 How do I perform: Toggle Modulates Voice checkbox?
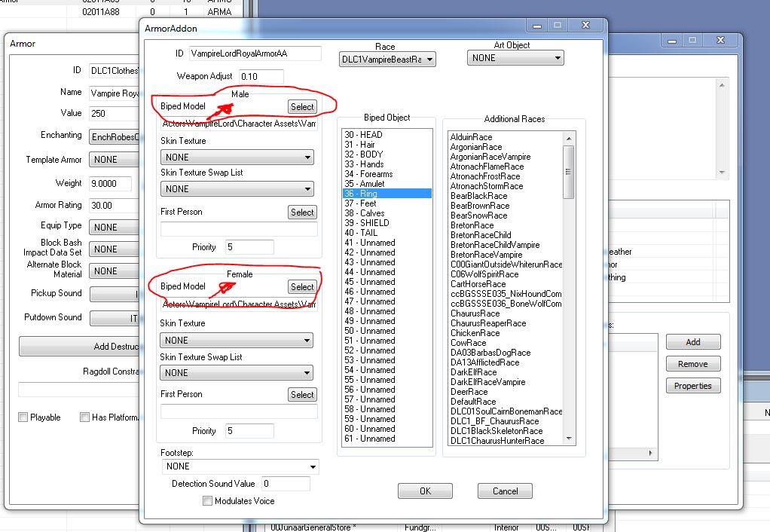click(x=208, y=501)
